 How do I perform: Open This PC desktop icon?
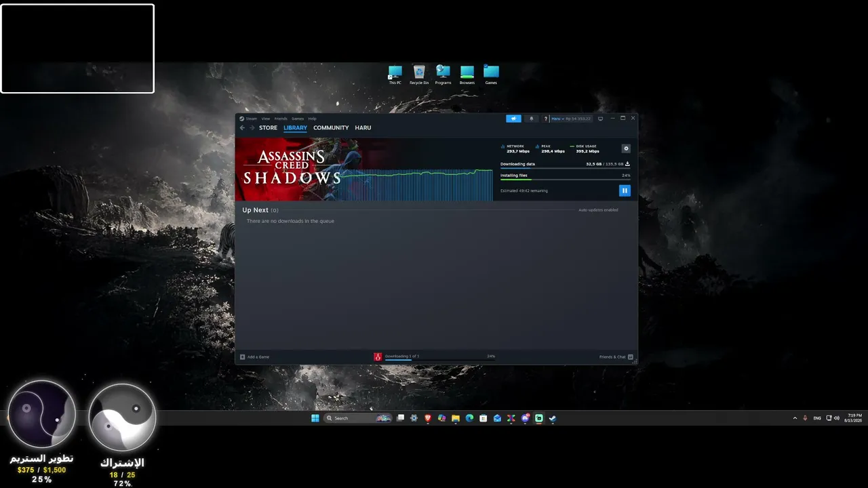(x=395, y=75)
